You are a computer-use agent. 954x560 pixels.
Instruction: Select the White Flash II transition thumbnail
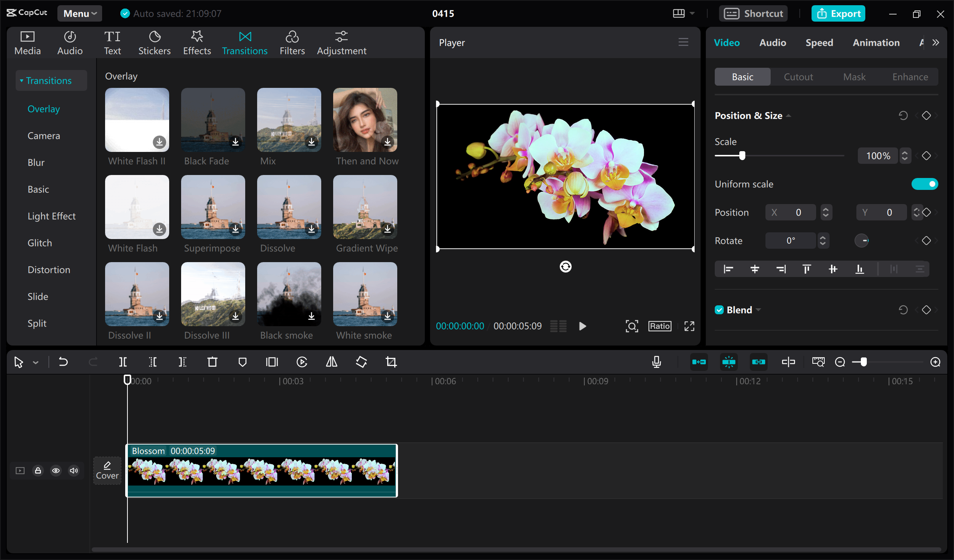tap(137, 120)
